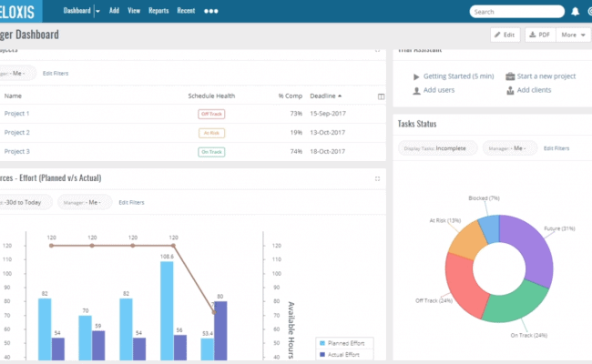Open the Display Tasks: Incomplete filter
Screen dimensions: 592x364
tap(437, 148)
